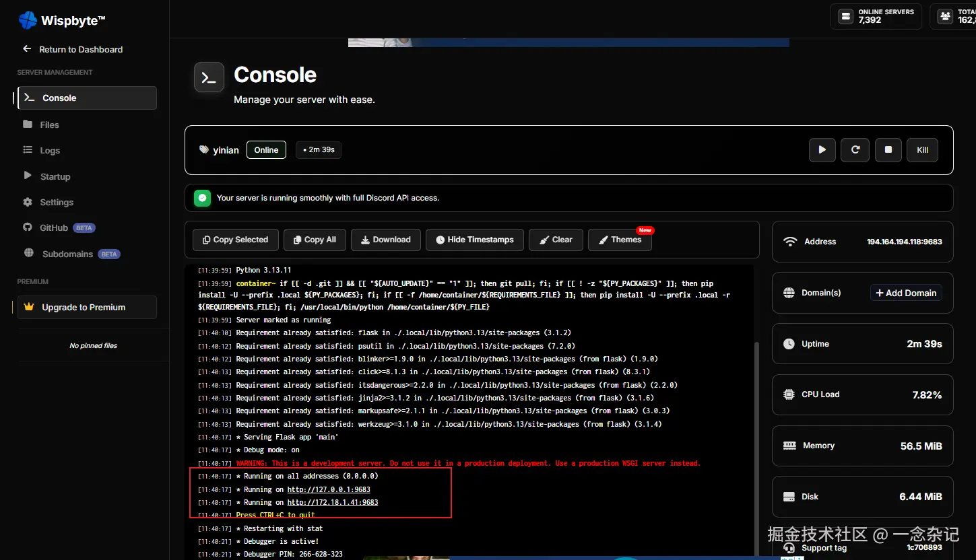Click the "* Serving Flask app 'main'" line

coord(287,437)
